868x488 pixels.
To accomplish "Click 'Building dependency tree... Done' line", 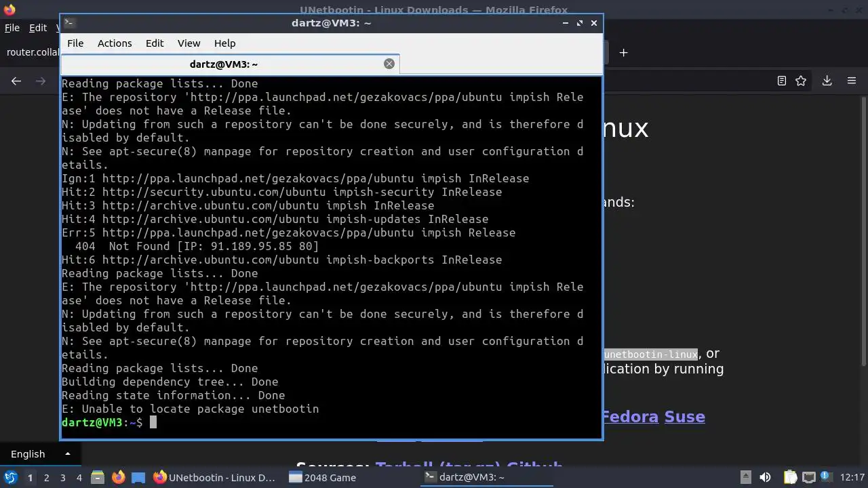I will click(170, 382).
